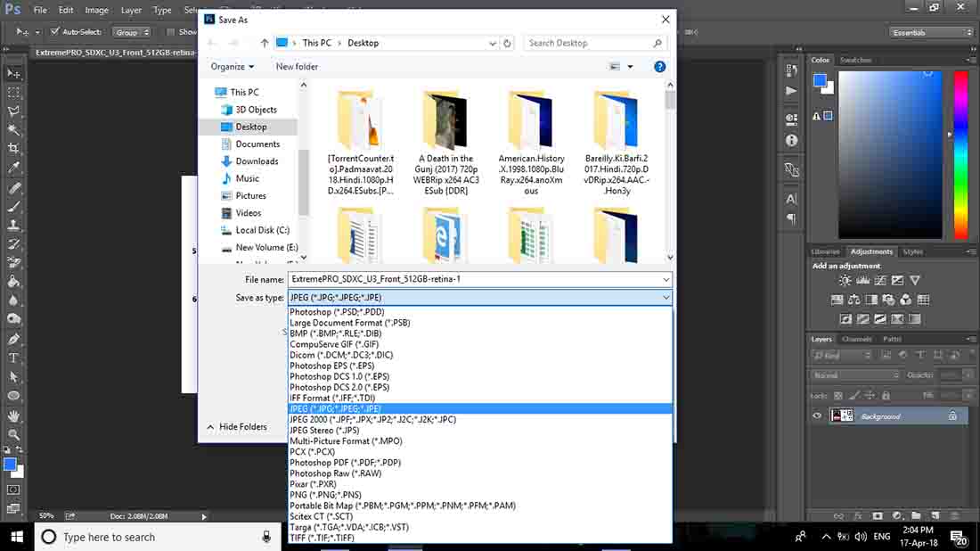The height and width of the screenshot is (551, 980).
Task: Open the Windows notification center
Action: coord(958,537)
